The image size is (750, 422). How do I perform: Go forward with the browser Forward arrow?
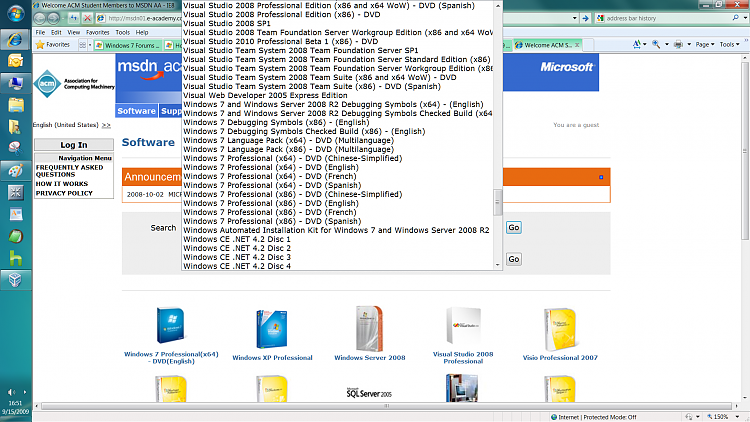click(x=54, y=18)
